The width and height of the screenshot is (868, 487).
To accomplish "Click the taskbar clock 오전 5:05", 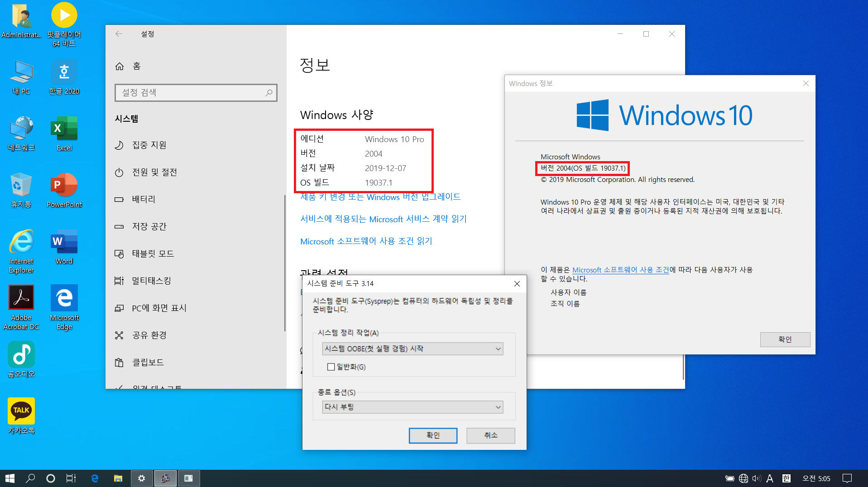I will [x=816, y=478].
